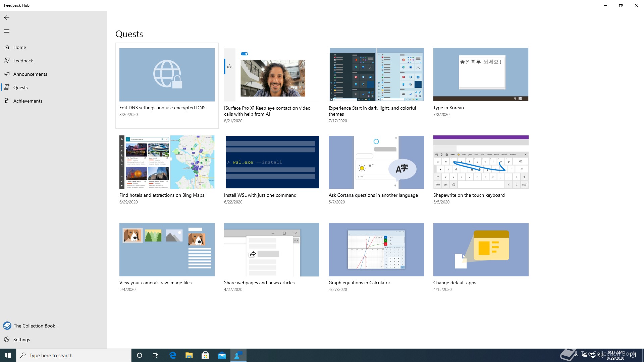
Task: Click 'Keep eye contact on video calls' title
Action: (x=267, y=111)
